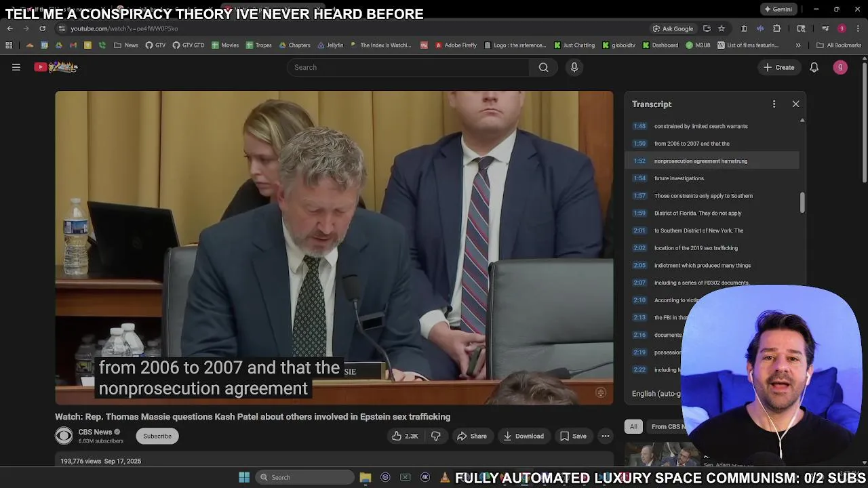This screenshot has height=488, width=868.
Task: Open Chrome extensions puzzle menu
Action: point(777,28)
